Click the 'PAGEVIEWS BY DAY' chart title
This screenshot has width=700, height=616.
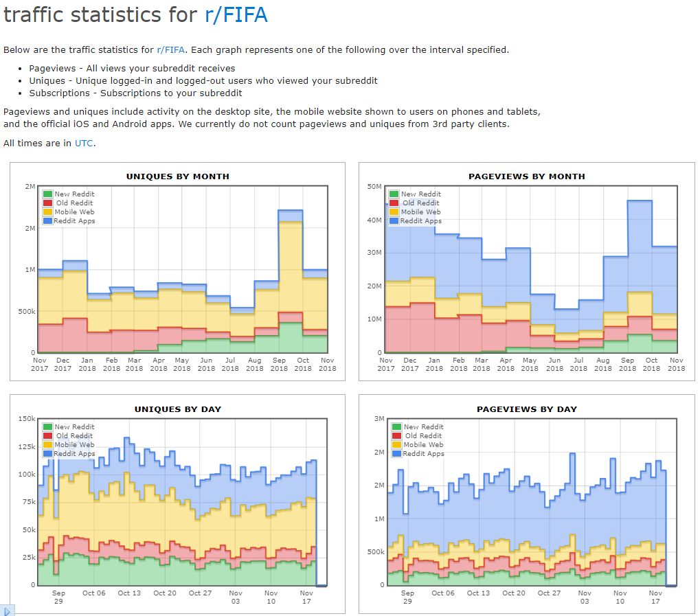(527, 409)
